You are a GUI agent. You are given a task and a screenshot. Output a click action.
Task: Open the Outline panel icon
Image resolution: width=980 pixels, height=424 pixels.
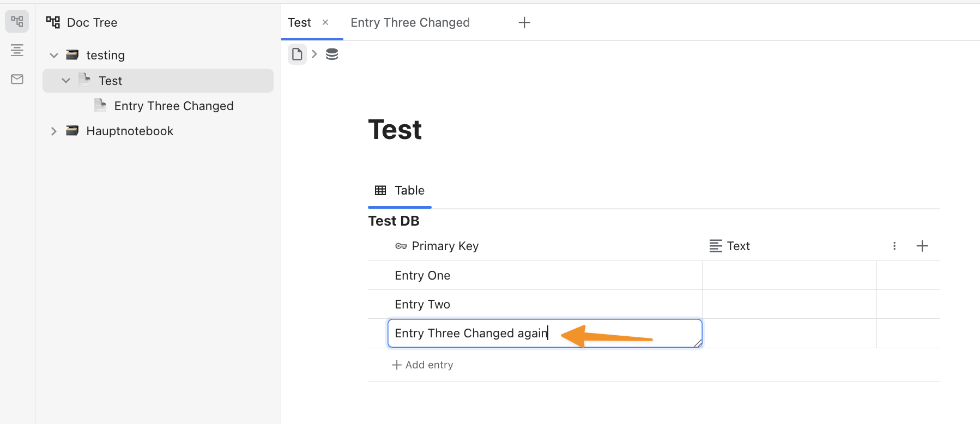[17, 51]
